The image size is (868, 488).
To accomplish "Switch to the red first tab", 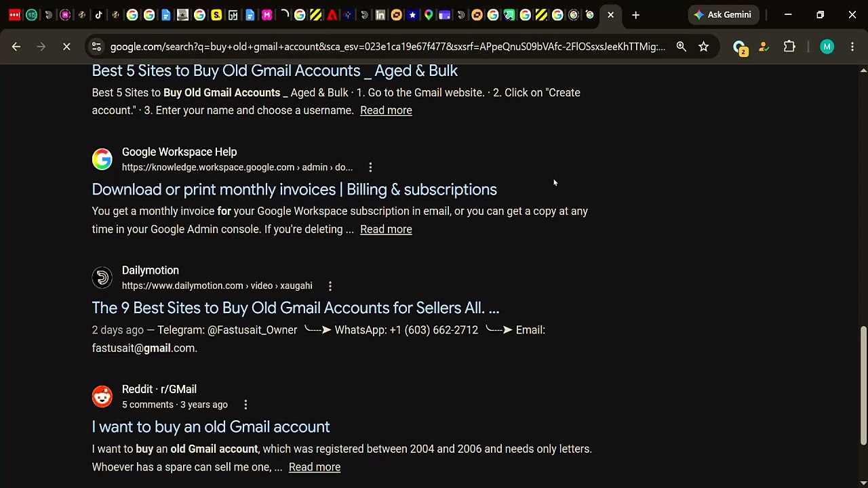I will [14, 15].
